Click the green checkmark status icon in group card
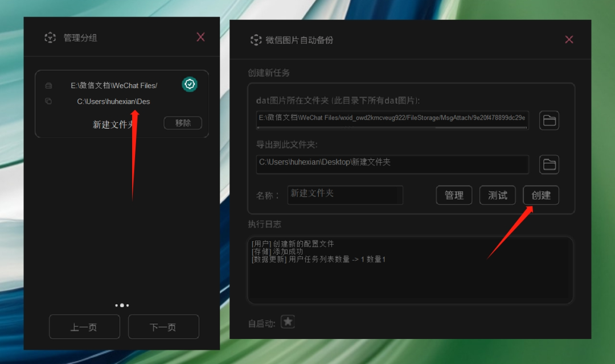The image size is (615, 364). coord(190,84)
